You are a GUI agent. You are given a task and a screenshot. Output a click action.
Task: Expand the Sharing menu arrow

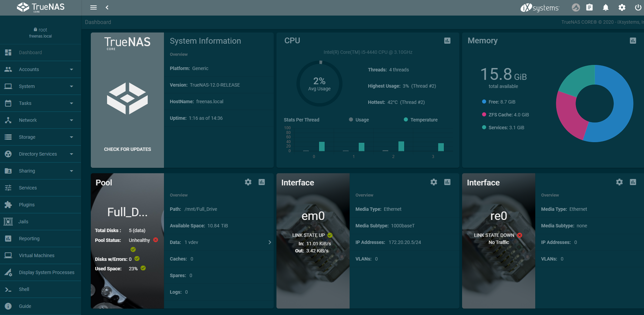point(71,171)
